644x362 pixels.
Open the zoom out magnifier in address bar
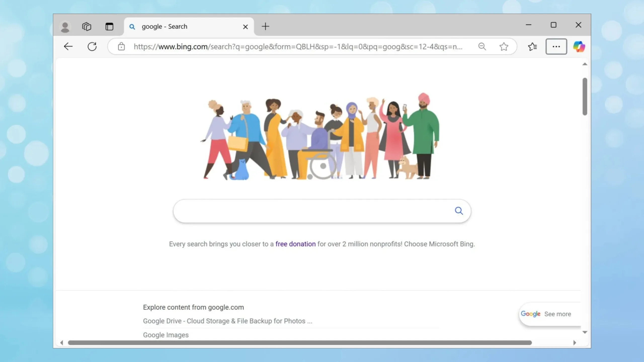[482, 47]
